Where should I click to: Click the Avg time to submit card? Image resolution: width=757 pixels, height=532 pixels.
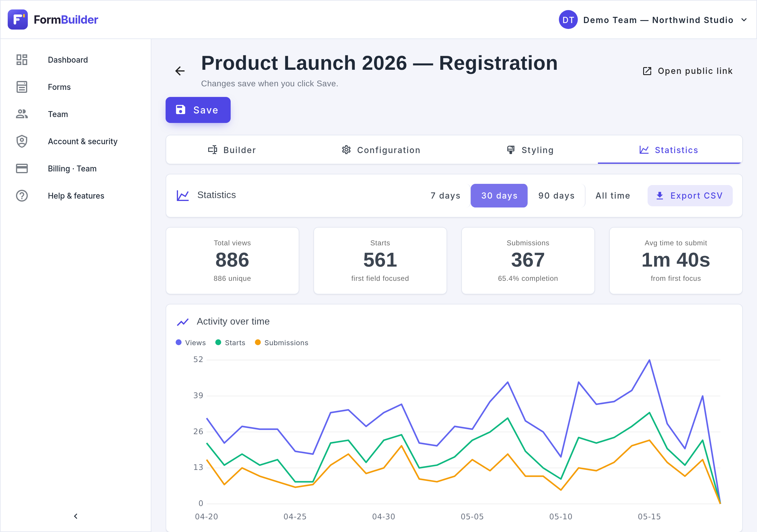point(676,260)
